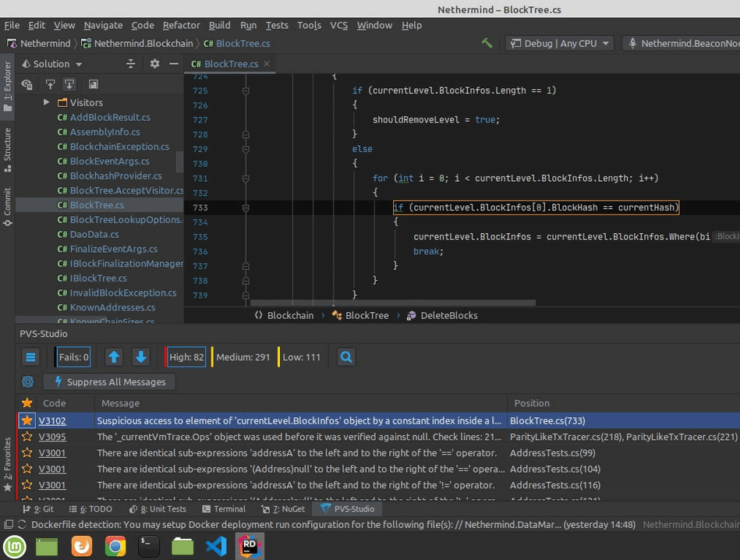Open the Tests menu
The image size is (740, 560).
[x=277, y=25]
